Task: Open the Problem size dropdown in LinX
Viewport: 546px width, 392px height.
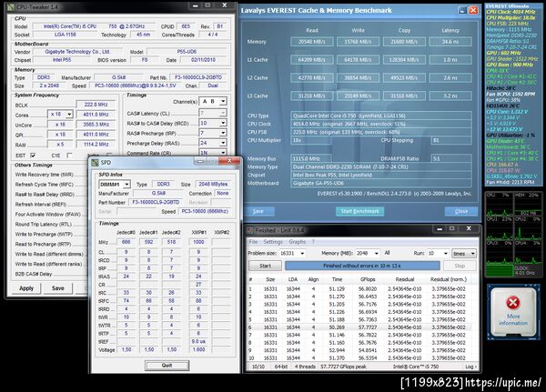Action: (302, 254)
